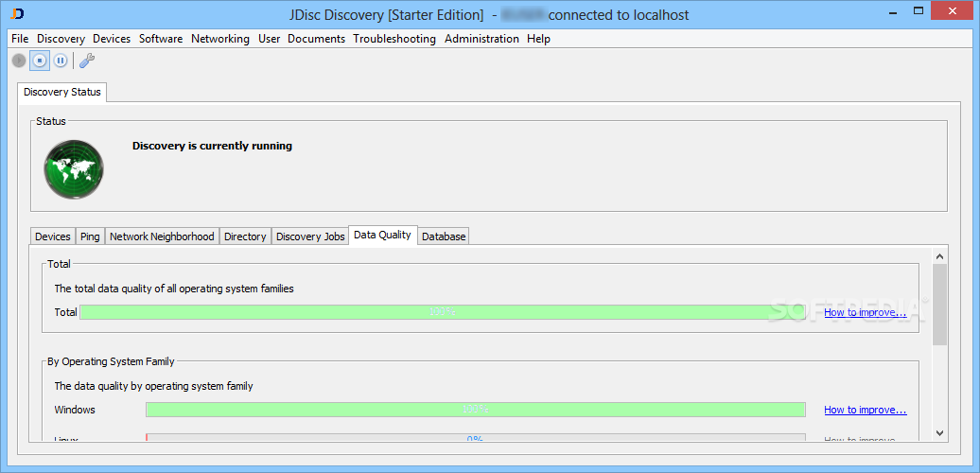Select the Data Quality tab
Viewport: 980px width, 473px height.
382,235
